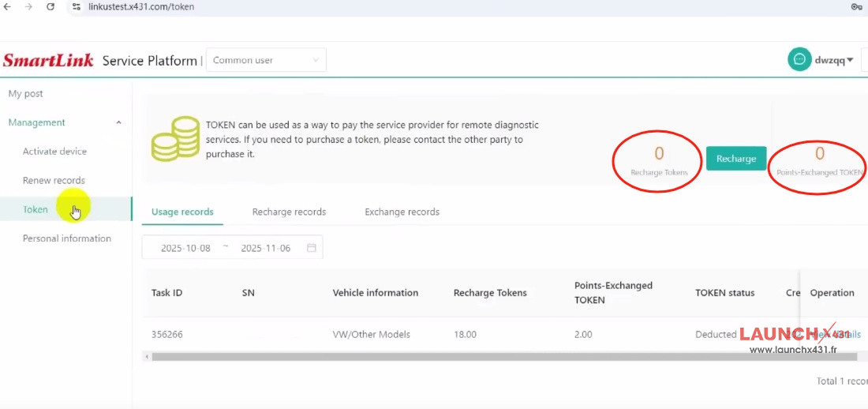Viewport: 868px width, 409px height.
Task: Open Renew records page
Action: [x=54, y=180]
